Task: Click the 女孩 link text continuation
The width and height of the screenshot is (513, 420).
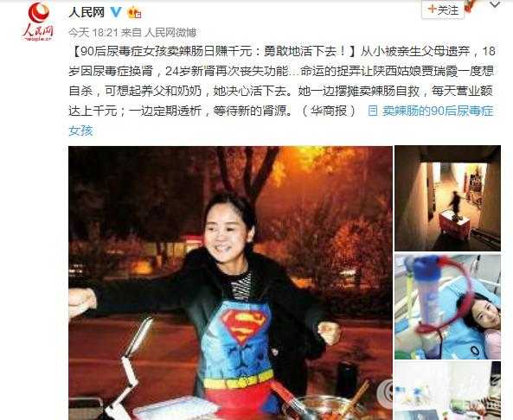Action: point(80,130)
